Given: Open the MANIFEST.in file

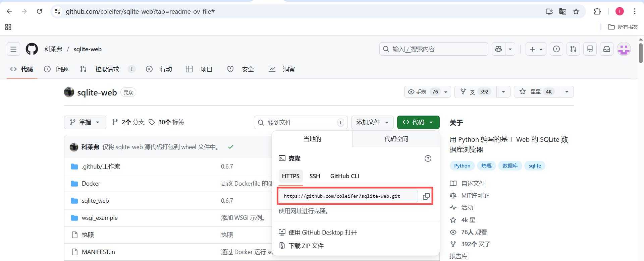Looking at the screenshot, I should click(x=98, y=252).
